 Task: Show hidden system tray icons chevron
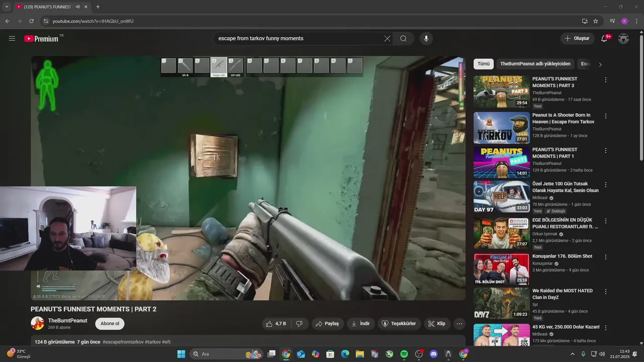[x=573, y=354]
